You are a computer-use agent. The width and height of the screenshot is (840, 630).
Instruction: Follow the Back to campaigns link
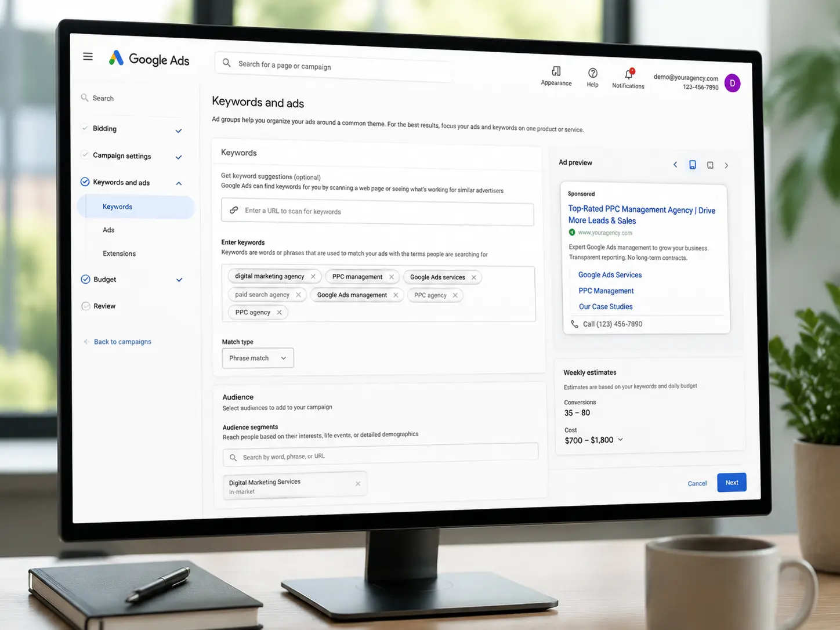[x=122, y=342]
